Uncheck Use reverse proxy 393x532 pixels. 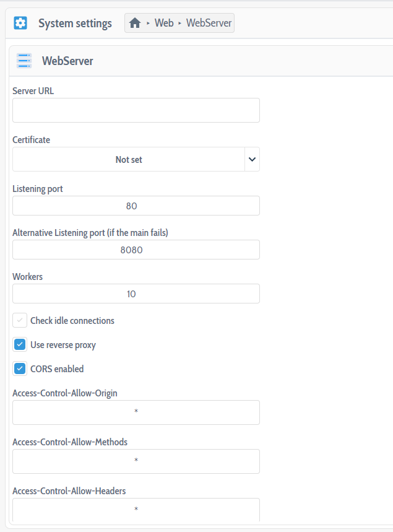(19, 344)
